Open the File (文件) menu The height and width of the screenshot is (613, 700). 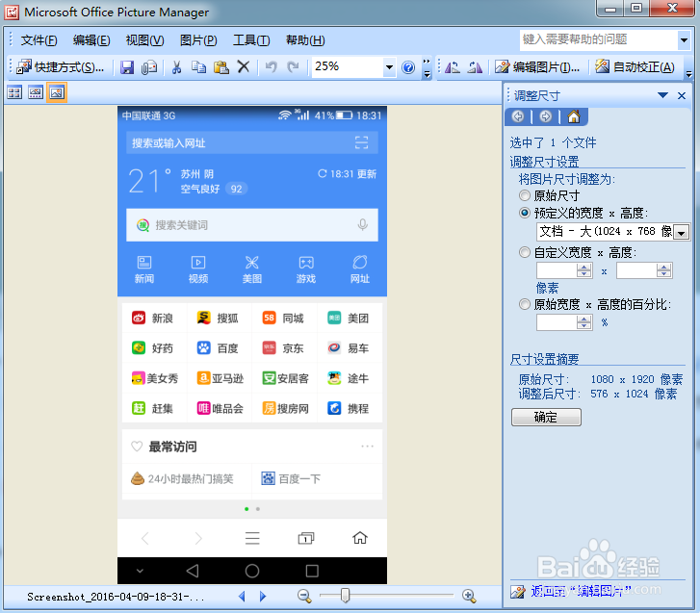(39, 40)
